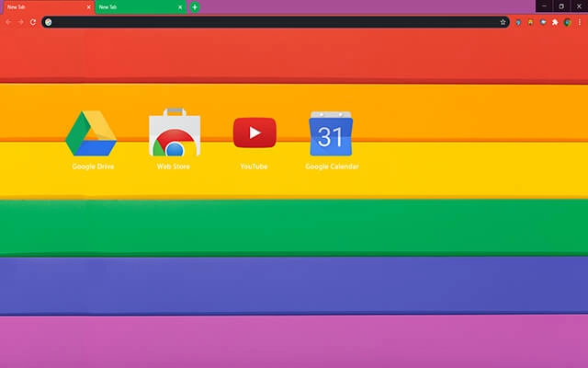Launch the YouTube shortcut icon
This screenshot has height=368, width=588.
click(254, 132)
